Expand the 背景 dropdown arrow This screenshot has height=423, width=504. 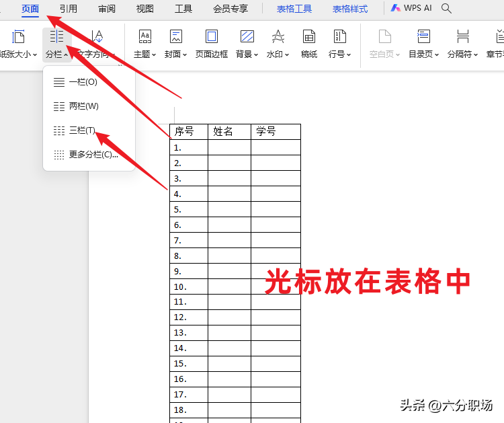256,55
